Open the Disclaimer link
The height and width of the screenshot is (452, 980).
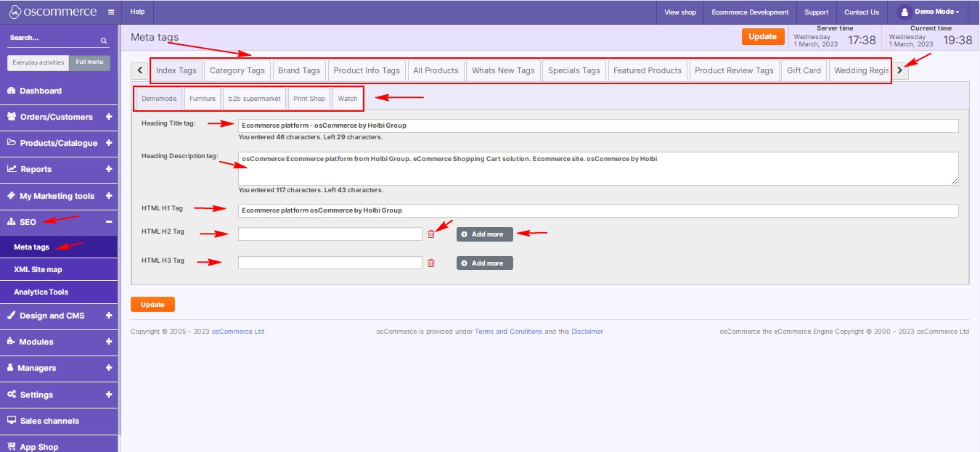(587, 332)
